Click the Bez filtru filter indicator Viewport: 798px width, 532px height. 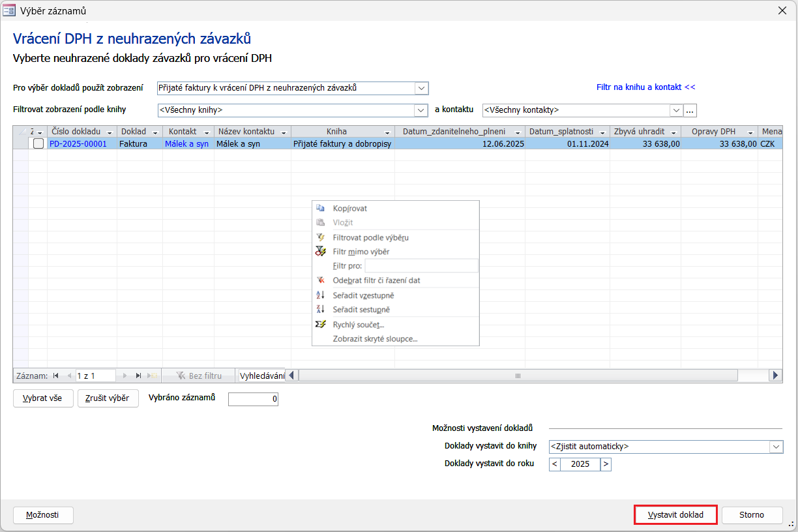click(x=199, y=376)
